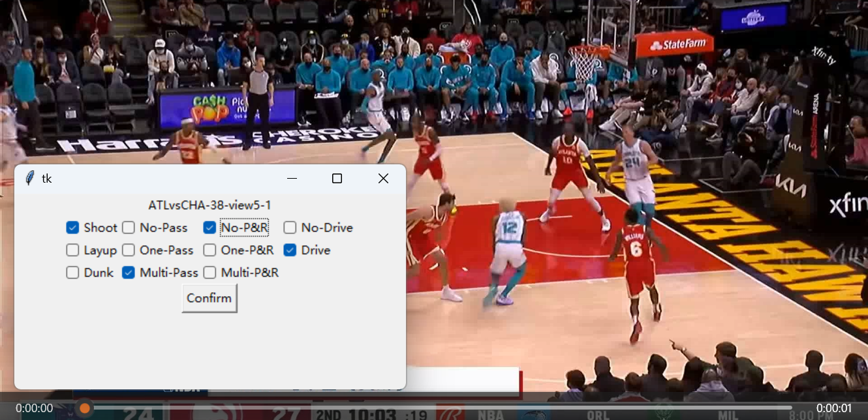Click the orange video seek handle

pos(84,408)
